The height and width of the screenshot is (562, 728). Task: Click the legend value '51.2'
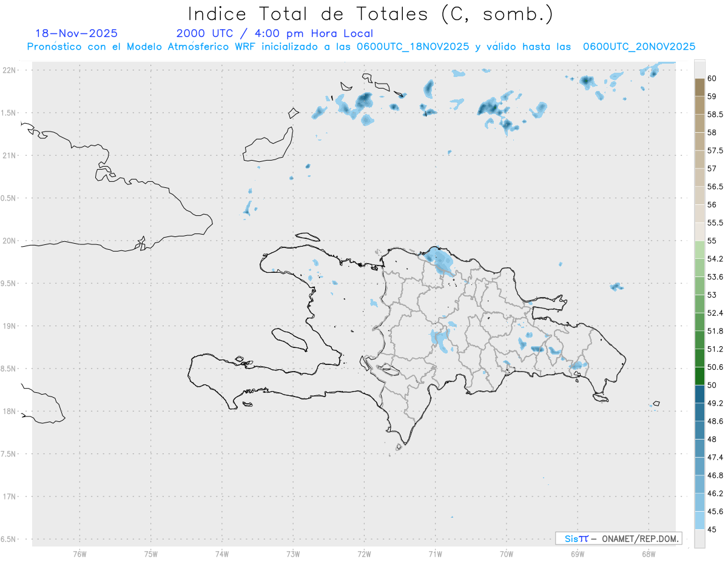[x=715, y=349]
